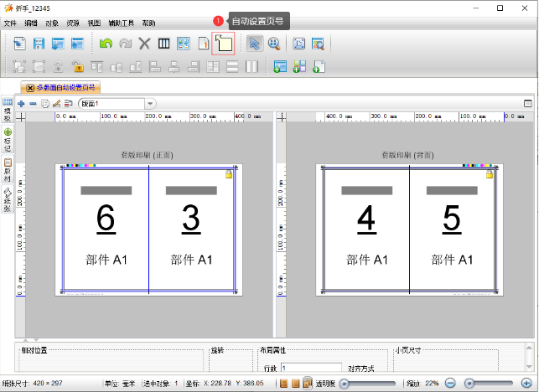
Task: Click the delete X icon in toolbar
Action: click(144, 44)
